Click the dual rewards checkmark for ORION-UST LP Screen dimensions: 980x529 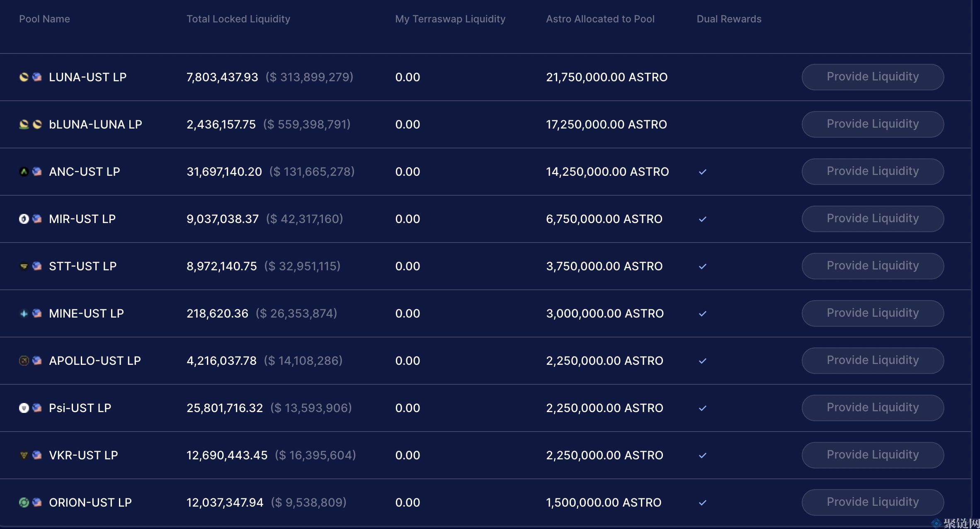[x=703, y=502]
